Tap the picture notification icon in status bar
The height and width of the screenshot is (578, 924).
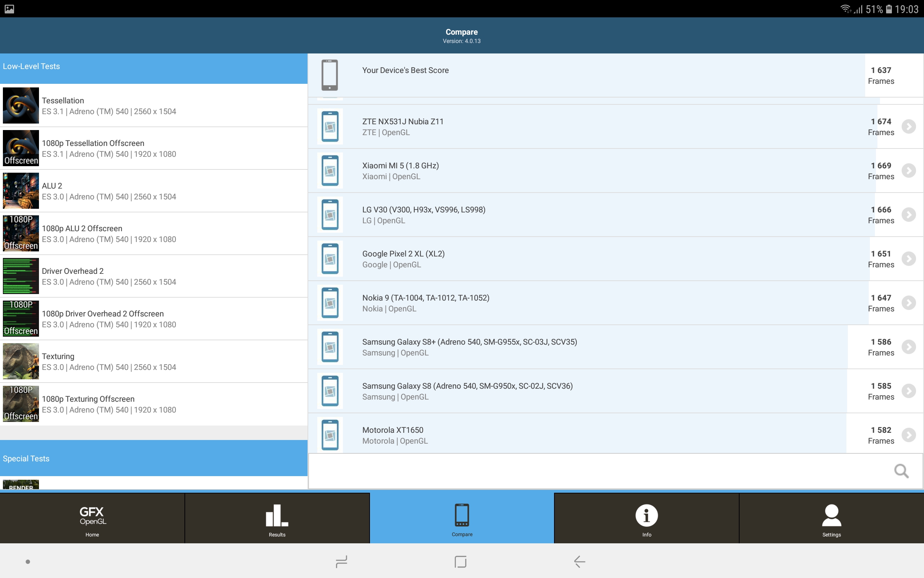click(9, 9)
